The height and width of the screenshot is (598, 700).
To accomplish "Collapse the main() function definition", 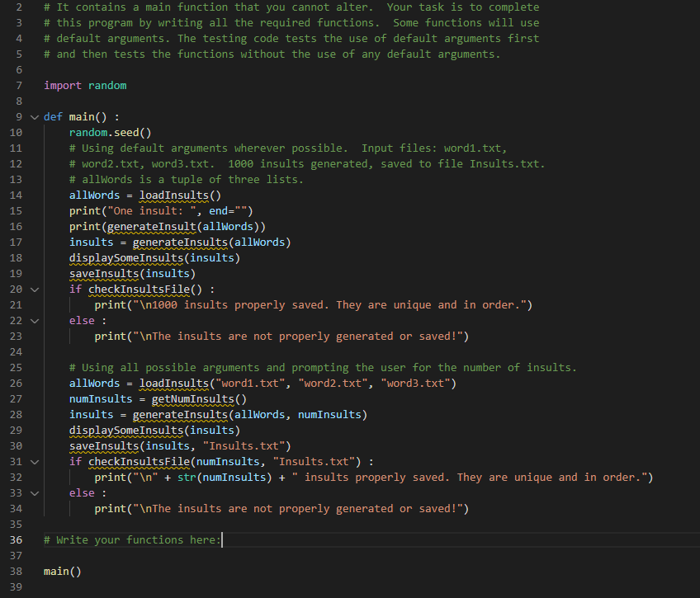I will [34, 116].
